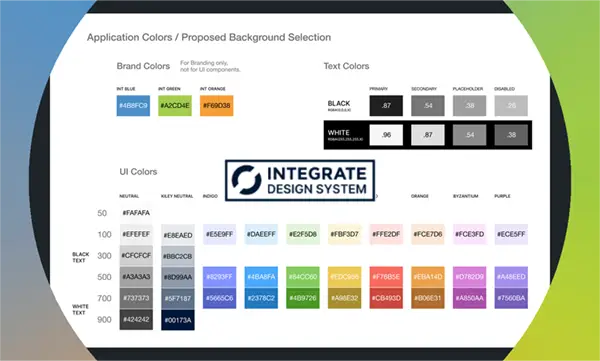The width and height of the screenshot is (600, 361).
Task: Click the '300' row label
Action: tap(104, 256)
